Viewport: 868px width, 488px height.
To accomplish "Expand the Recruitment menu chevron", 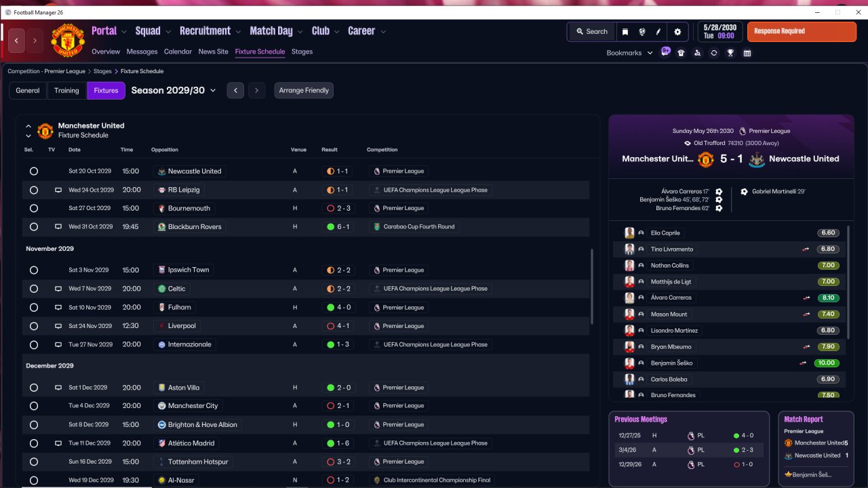I will click(x=238, y=32).
